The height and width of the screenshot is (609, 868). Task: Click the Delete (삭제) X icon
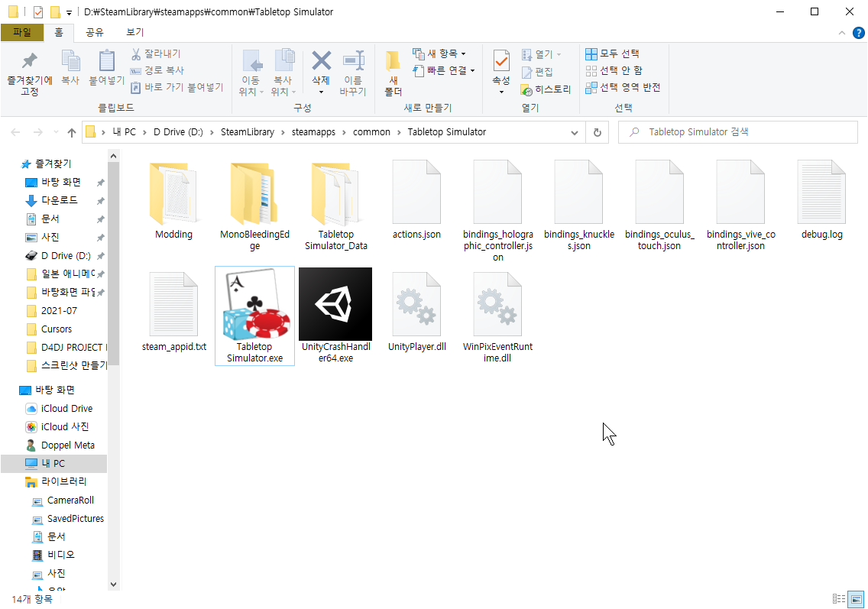point(321,61)
